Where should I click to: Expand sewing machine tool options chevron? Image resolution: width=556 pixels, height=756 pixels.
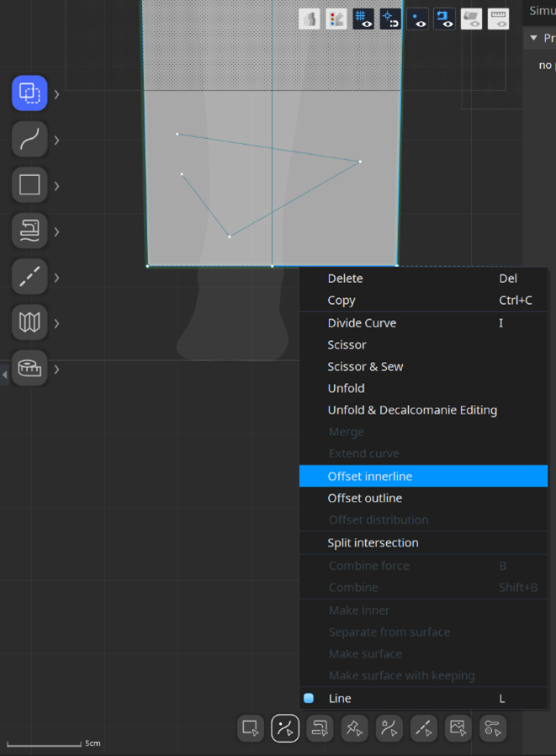57,232
